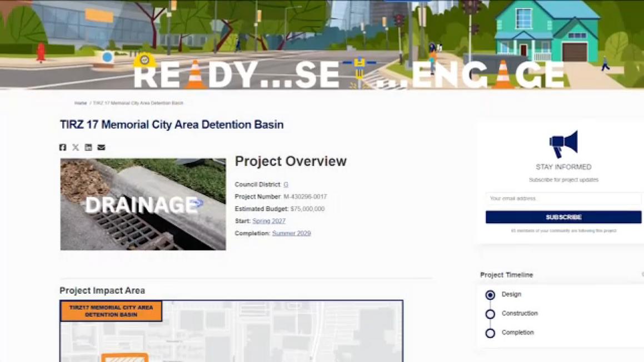644x362 pixels.
Task: Select the Completion timeline stage
Action: [490, 333]
